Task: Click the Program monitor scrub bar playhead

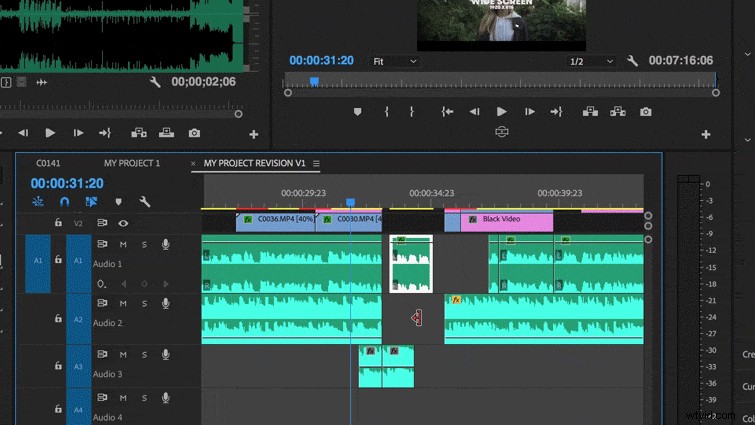Action: (314, 82)
